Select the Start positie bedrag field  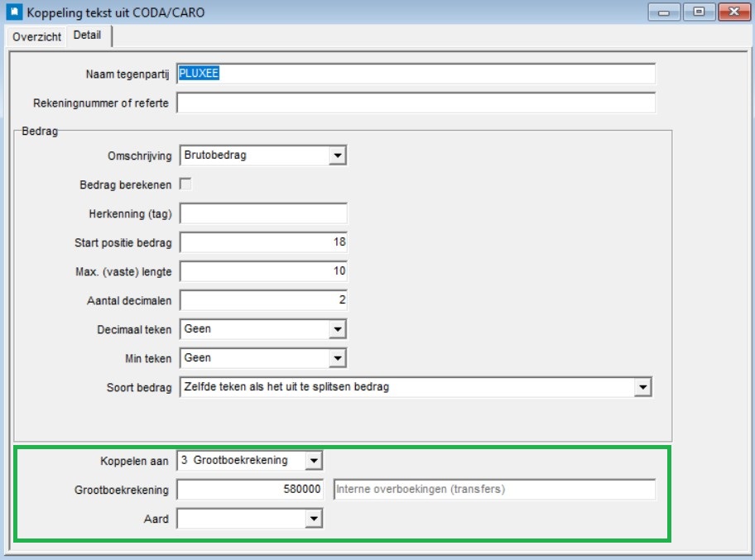pyautogui.click(x=263, y=242)
